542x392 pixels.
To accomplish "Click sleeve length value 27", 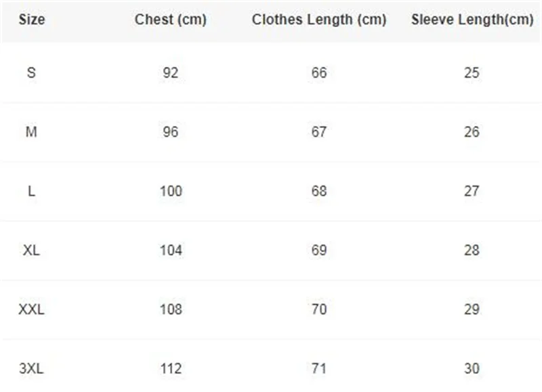I will pos(472,191).
